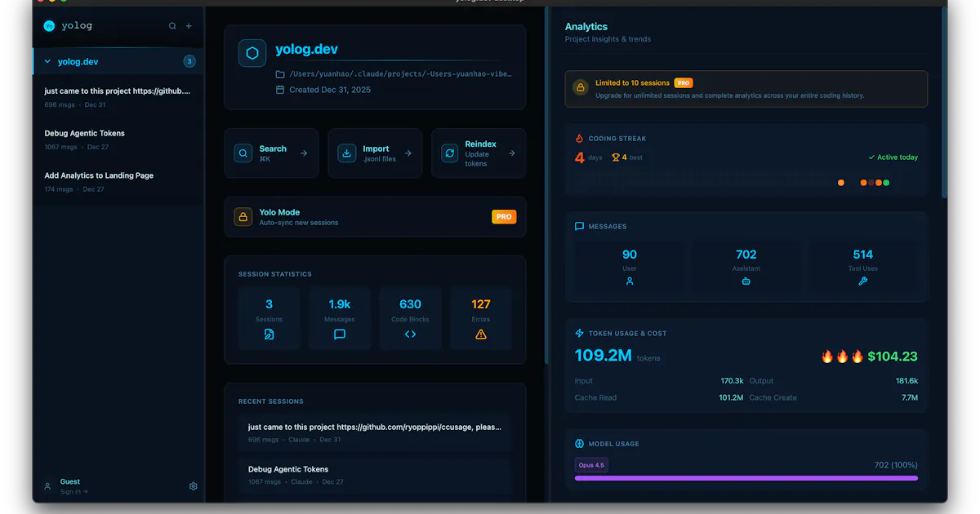This screenshot has width=980, height=514.
Task: Click calendar icon beside Created date
Action: (x=280, y=90)
